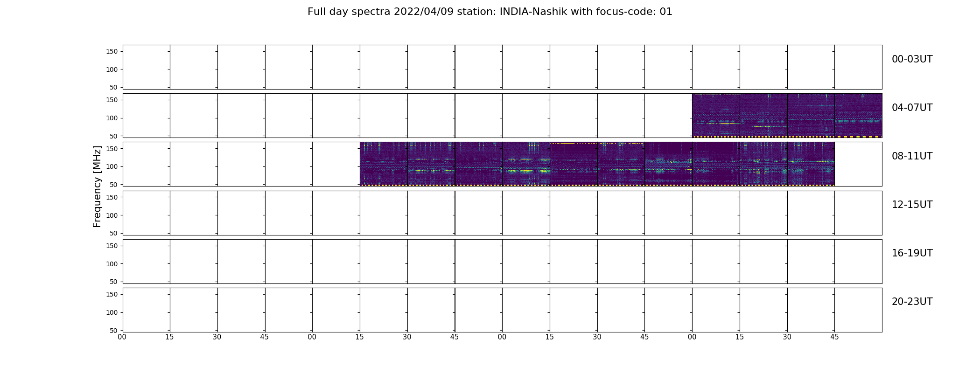Viewport: 980px width, 373px height.
Task: Click the empty 12-15UT plot panel
Action: 502,213
